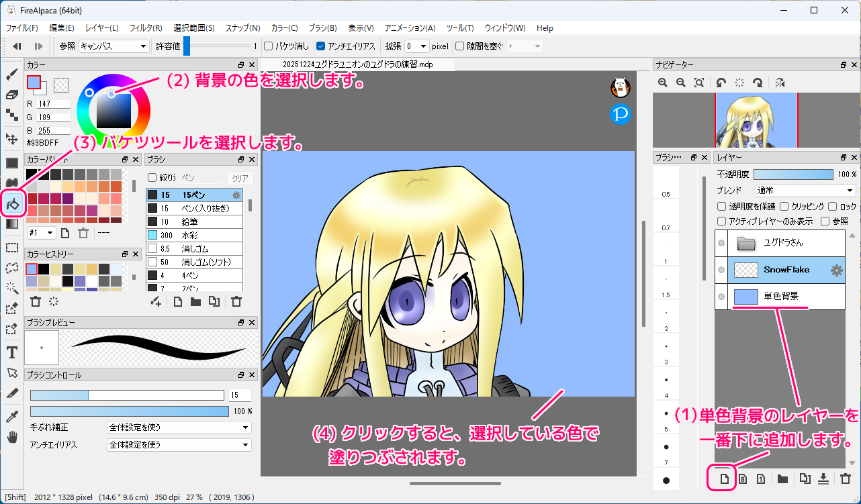This screenshot has height=504, width=861.
Task: Click the transparent color swatch
Action: (x=61, y=85)
